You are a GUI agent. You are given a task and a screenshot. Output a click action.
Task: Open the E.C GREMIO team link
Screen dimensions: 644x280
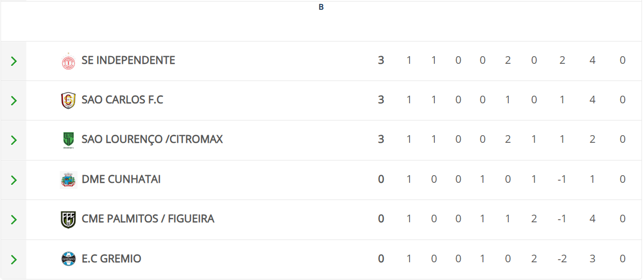tap(111, 259)
